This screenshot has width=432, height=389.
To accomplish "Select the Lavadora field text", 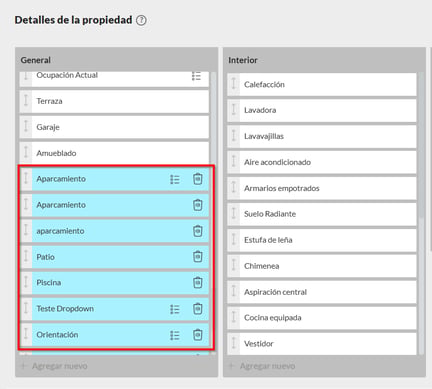I will (260, 110).
